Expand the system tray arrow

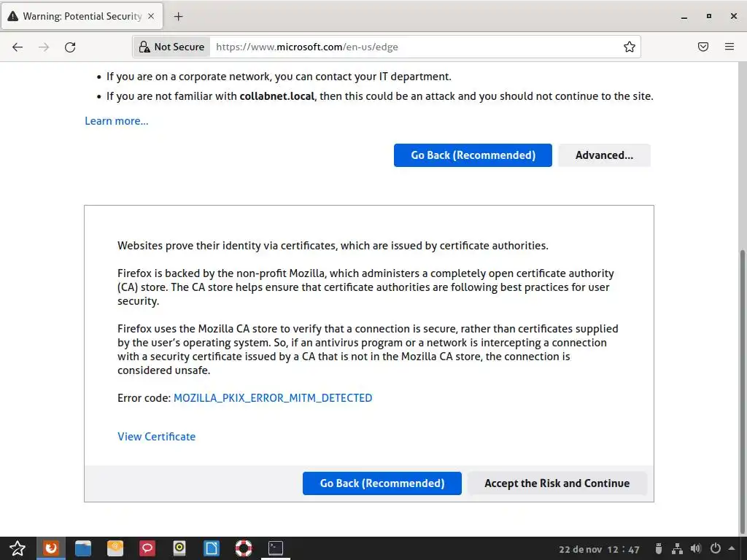(x=732, y=548)
